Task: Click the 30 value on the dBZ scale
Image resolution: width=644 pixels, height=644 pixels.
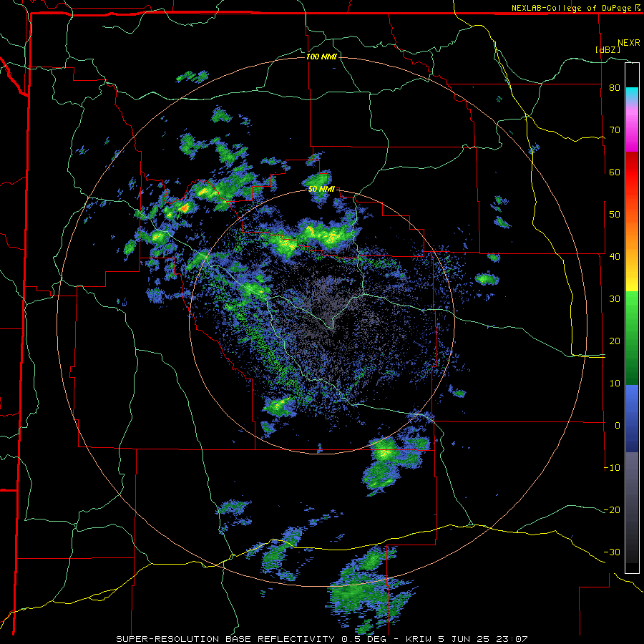Action: tap(615, 299)
